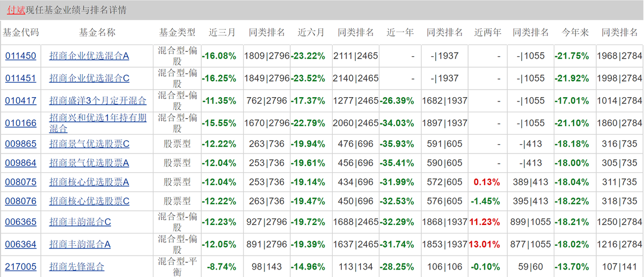The height and width of the screenshot is (277, 644).
Task: Select the -34.03% one-year value
Action: [397, 123]
